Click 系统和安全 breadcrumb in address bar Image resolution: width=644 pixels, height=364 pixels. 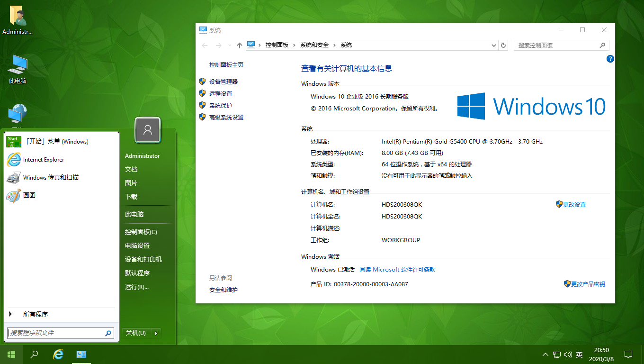[x=314, y=45]
